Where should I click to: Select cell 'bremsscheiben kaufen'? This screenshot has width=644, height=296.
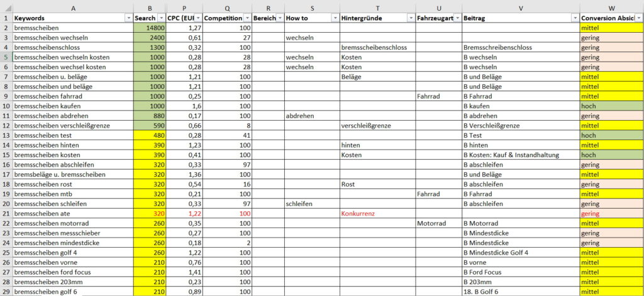coord(73,106)
